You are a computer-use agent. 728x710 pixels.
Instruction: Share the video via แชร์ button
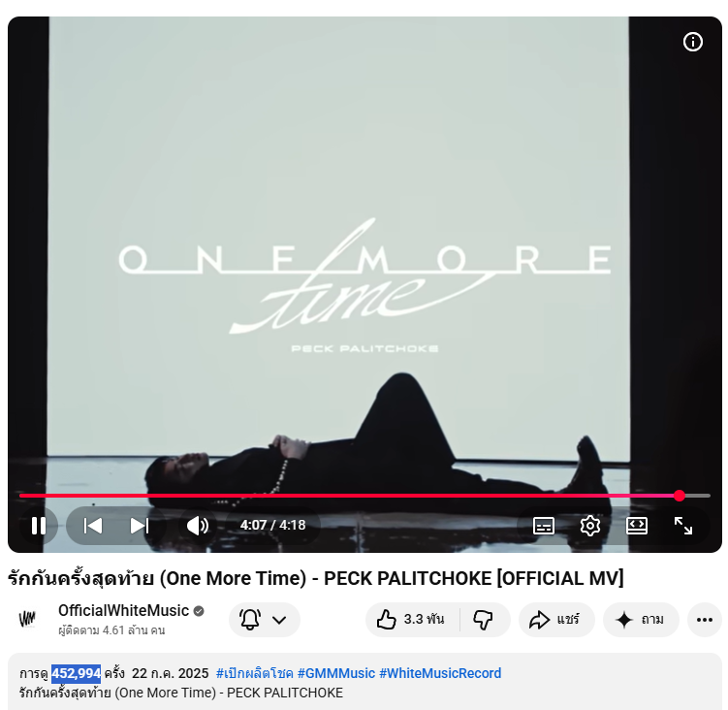coord(556,620)
